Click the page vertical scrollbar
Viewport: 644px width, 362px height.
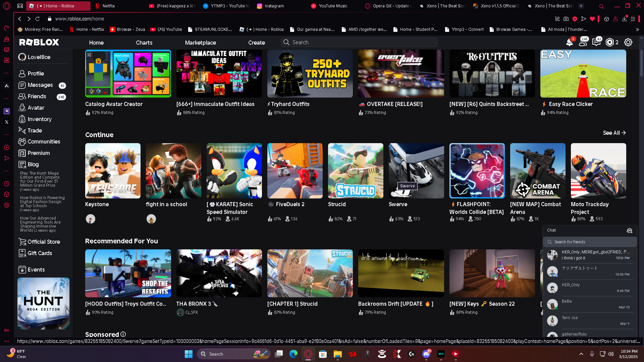(x=641, y=64)
